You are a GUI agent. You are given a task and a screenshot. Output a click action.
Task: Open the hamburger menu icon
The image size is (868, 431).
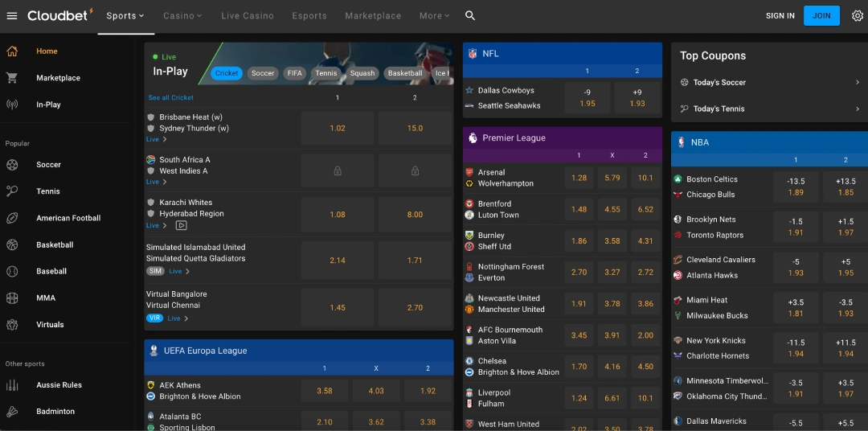[11, 15]
